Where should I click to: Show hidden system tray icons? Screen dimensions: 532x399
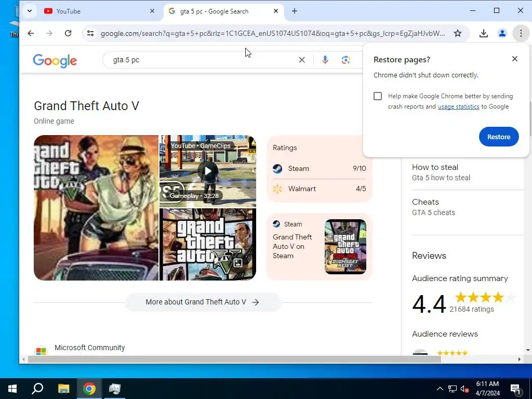[x=440, y=389]
